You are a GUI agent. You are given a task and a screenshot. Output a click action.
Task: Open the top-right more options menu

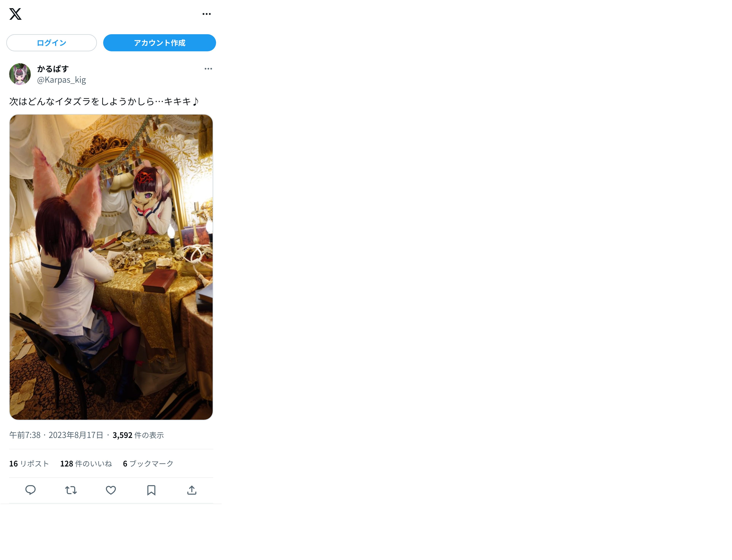click(x=206, y=14)
